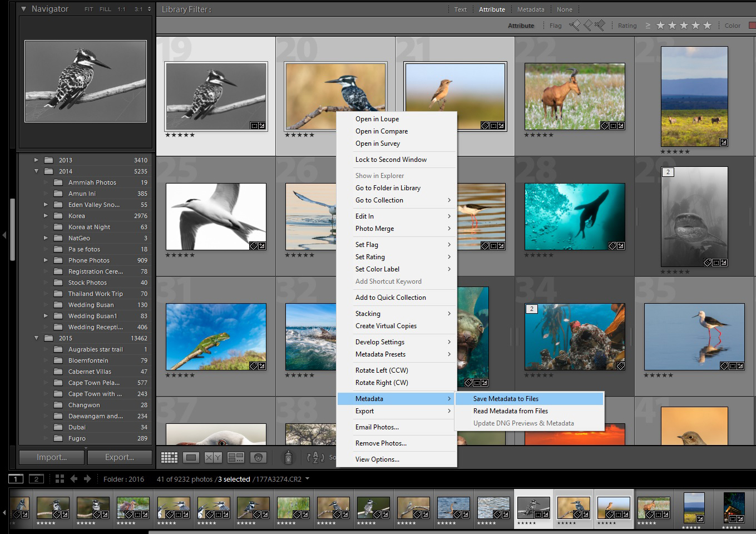Go forward with the right arrow
Screen dimensions: 756x534
(x=87, y=479)
